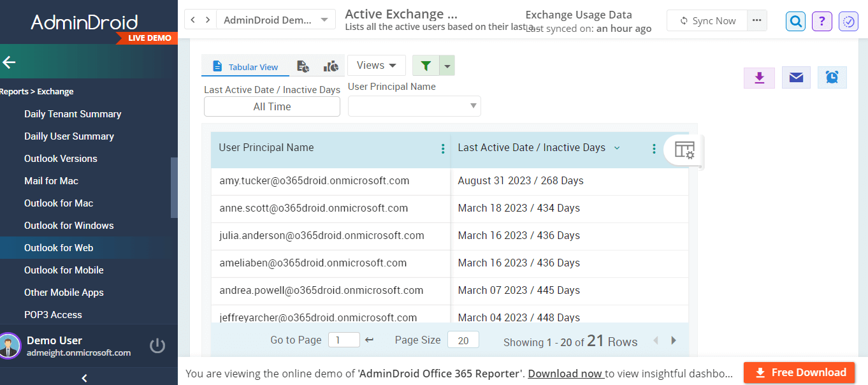This screenshot has height=385, width=868.
Task: Click the Sync Now button
Action: (x=707, y=21)
